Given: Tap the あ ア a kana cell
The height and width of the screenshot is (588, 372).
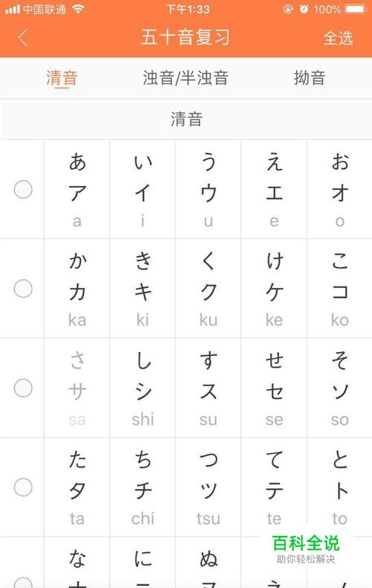Looking at the screenshot, I should [x=77, y=189].
